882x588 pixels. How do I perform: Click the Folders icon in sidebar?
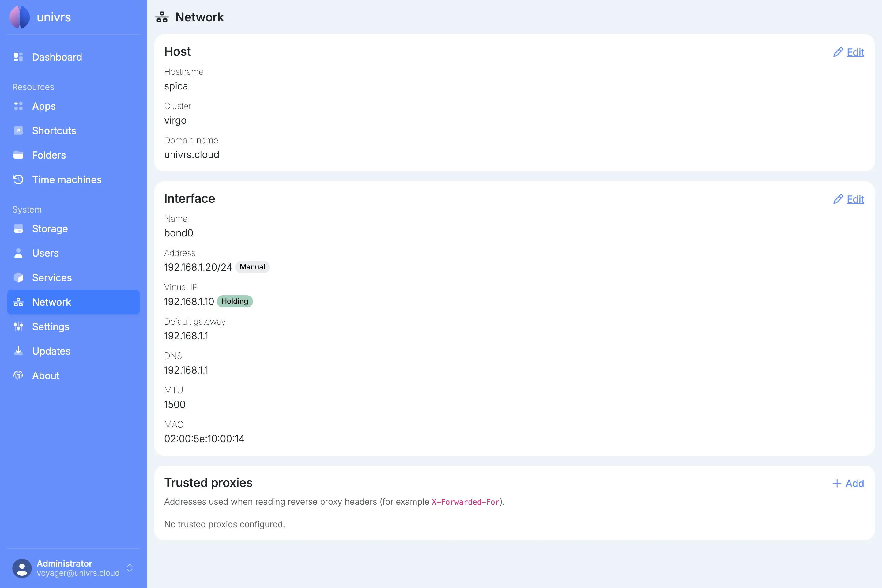[x=18, y=155]
